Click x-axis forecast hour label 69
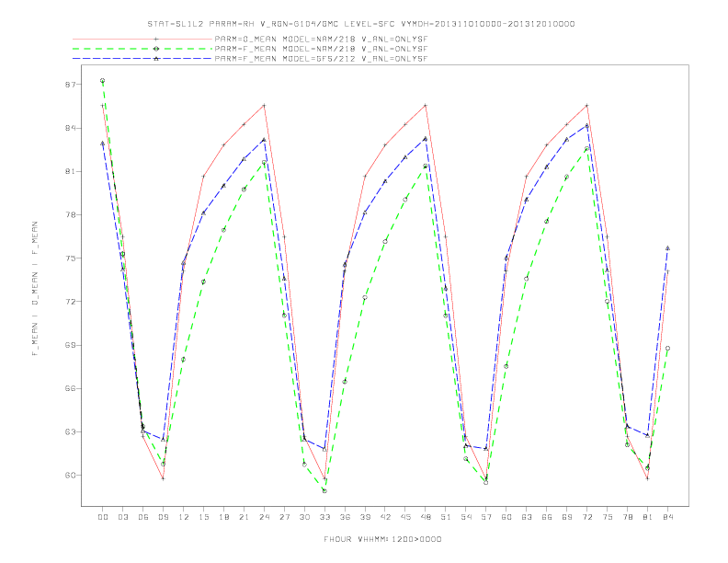The height and width of the screenshot is (563, 728). [x=567, y=517]
